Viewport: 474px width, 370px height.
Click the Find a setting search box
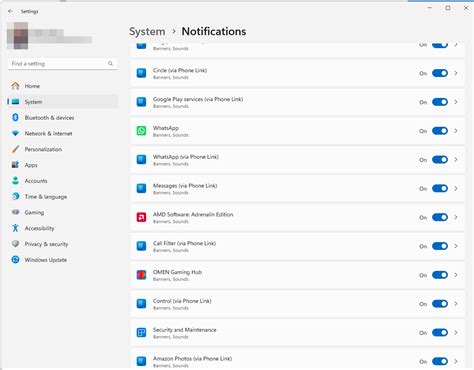pos(62,64)
